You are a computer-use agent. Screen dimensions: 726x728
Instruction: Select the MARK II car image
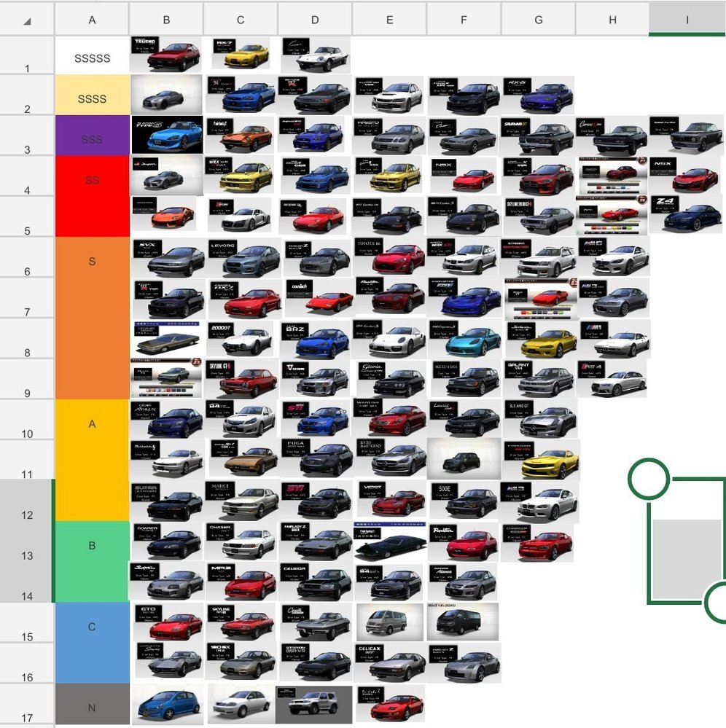243,500
